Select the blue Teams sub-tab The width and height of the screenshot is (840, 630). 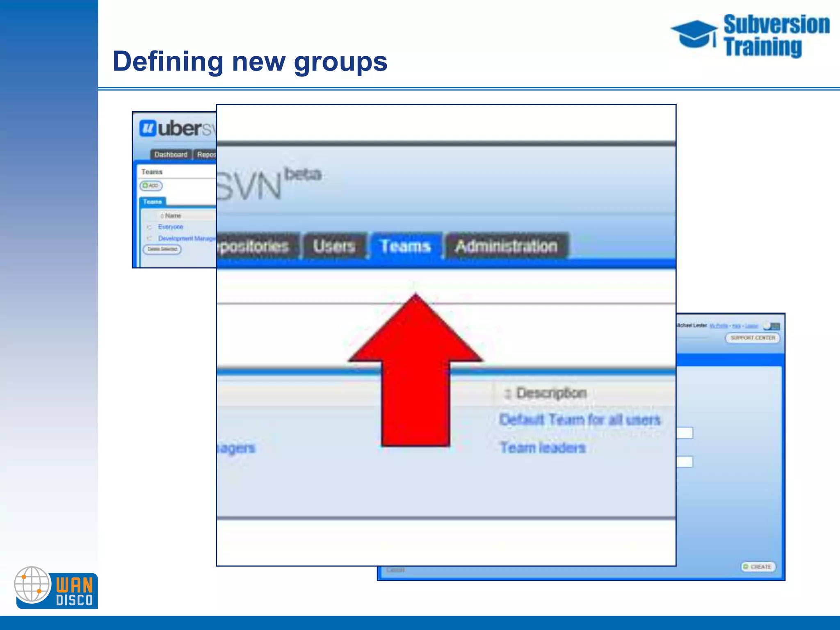[x=153, y=202]
